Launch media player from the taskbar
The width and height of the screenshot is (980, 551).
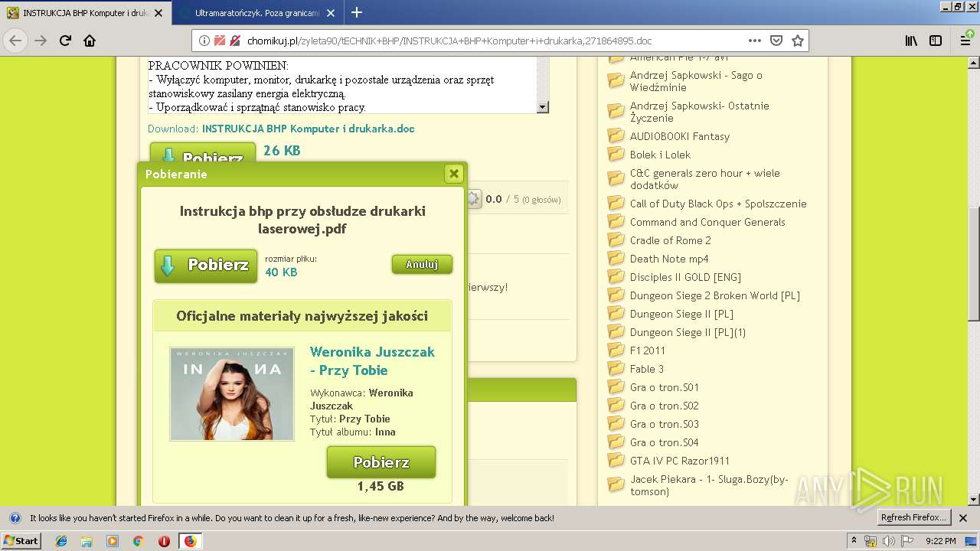tap(113, 541)
